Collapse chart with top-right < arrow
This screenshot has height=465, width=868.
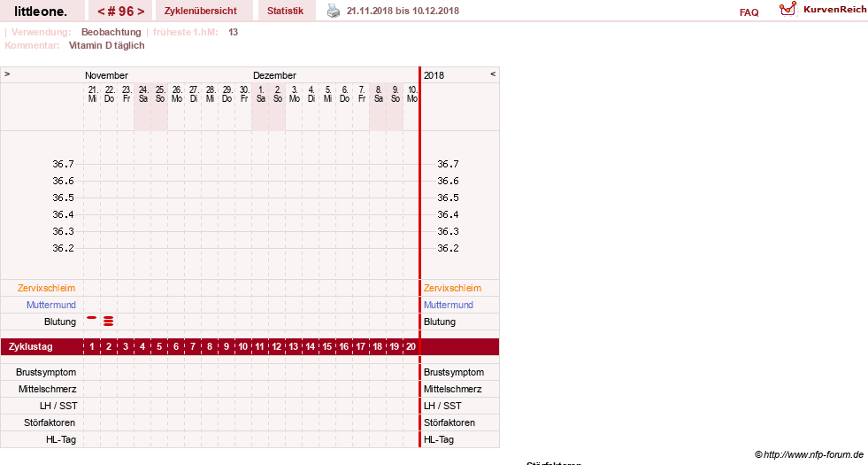pyautogui.click(x=493, y=74)
